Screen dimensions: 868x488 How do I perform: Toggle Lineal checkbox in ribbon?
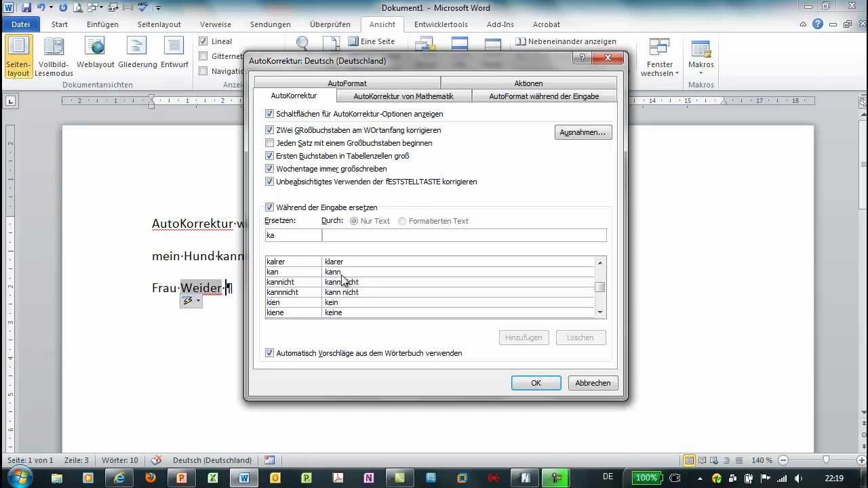click(203, 41)
